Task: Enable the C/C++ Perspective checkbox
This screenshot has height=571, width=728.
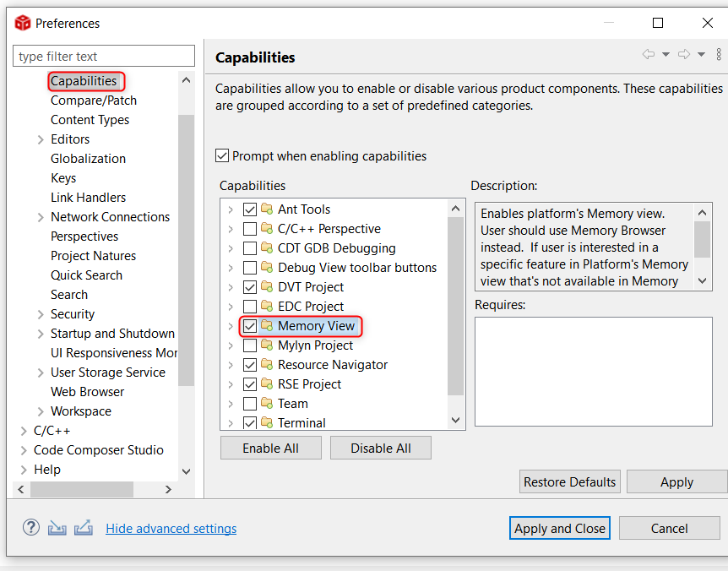Action: 250,229
